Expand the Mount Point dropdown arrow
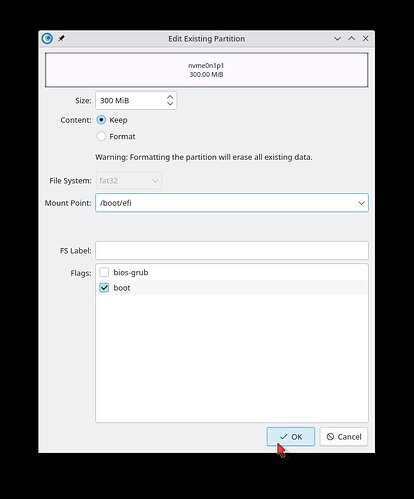The height and width of the screenshot is (499, 414). (x=361, y=203)
